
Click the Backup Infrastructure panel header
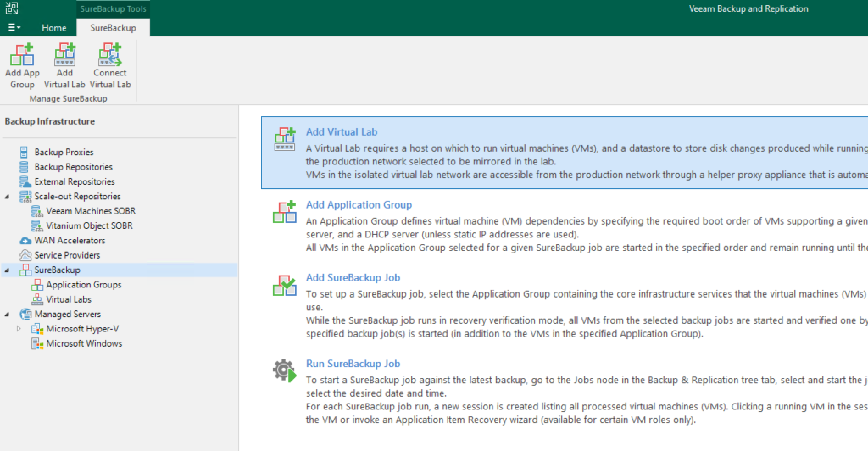point(50,121)
